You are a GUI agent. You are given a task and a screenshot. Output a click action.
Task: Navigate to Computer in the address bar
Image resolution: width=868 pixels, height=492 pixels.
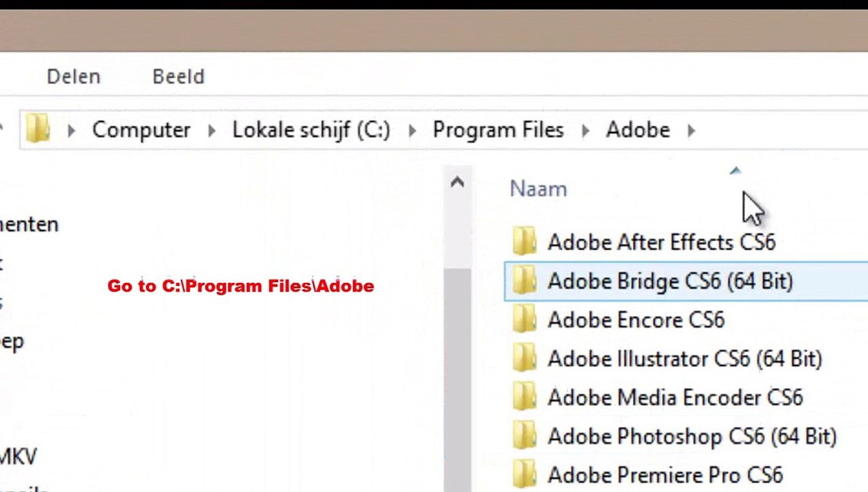(x=141, y=130)
